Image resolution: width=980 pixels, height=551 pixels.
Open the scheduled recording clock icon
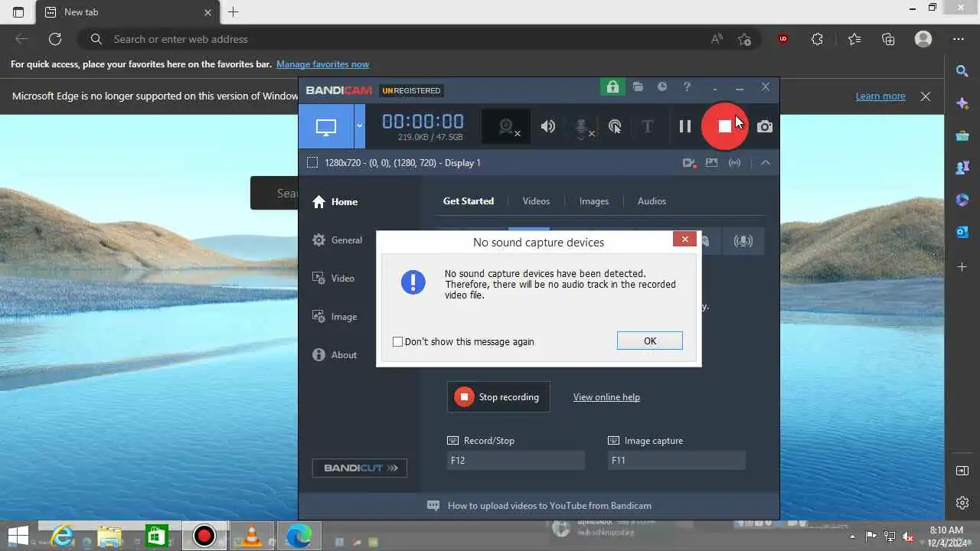(x=662, y=87)
